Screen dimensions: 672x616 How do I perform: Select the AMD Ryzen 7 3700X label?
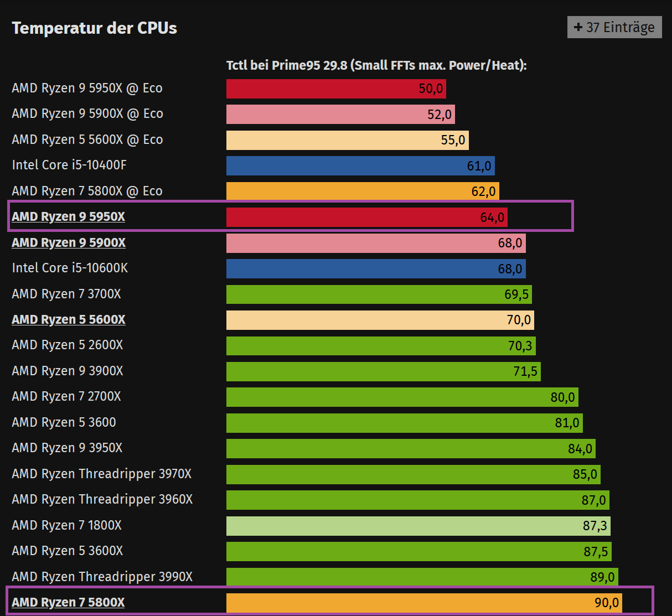click(x=66, y=294)
